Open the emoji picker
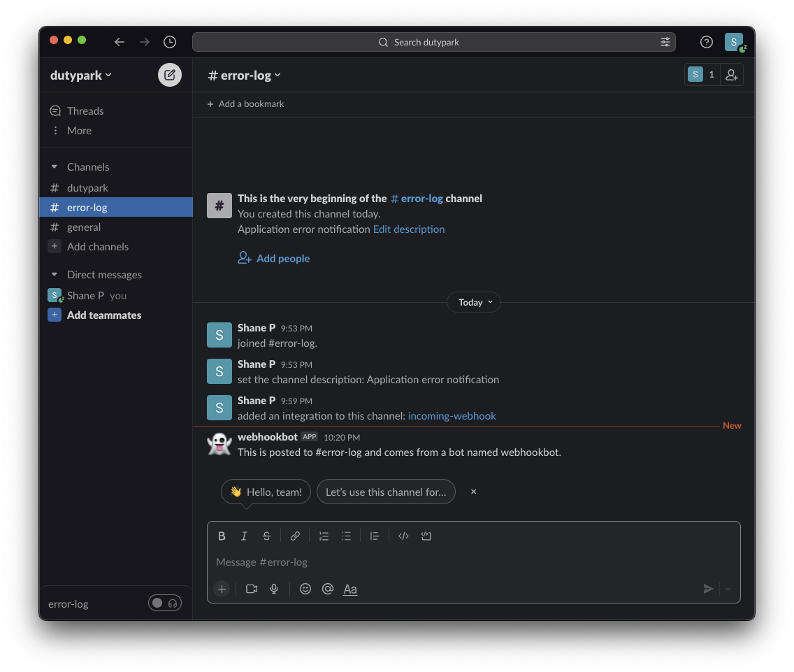Image resolution: width=794 pixels, height=672 pixels. coord(305,589)
